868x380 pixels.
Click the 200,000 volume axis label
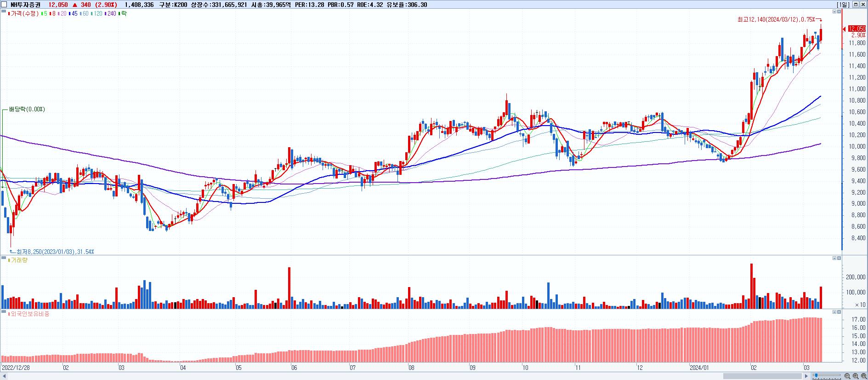pos(856,277)
